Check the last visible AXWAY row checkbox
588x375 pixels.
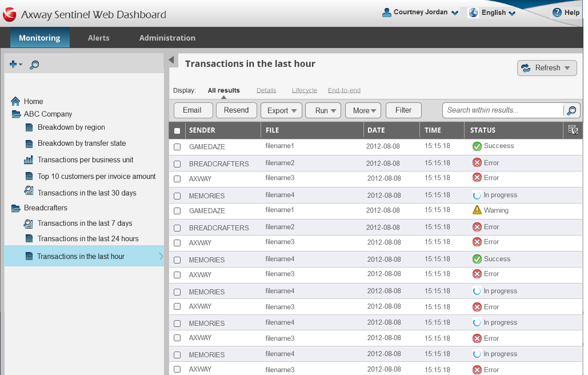click(177, 369)
